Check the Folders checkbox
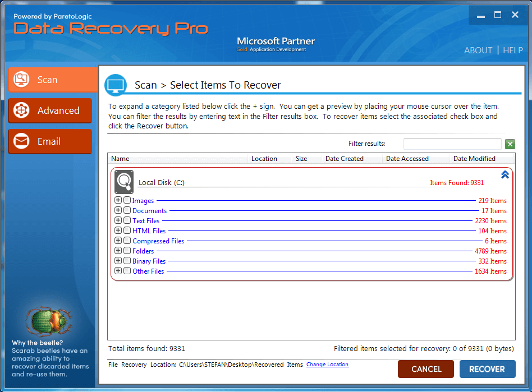 pyautogui.click(x=127, y=251)
